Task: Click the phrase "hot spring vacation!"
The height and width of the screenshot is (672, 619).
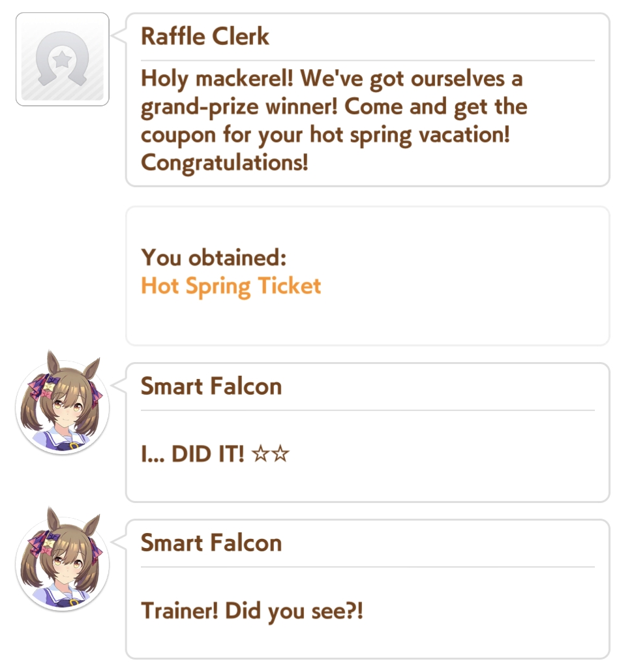Action: click(410, 136)
